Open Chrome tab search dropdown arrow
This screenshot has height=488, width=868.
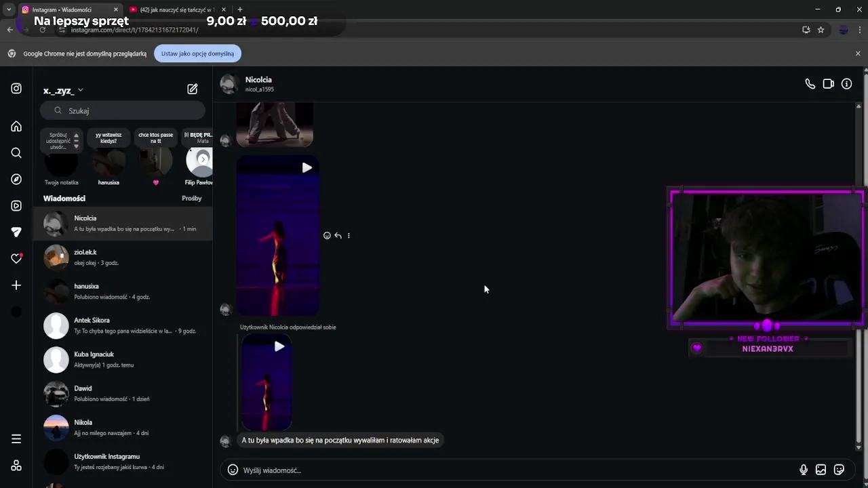(x=8, y=9)
